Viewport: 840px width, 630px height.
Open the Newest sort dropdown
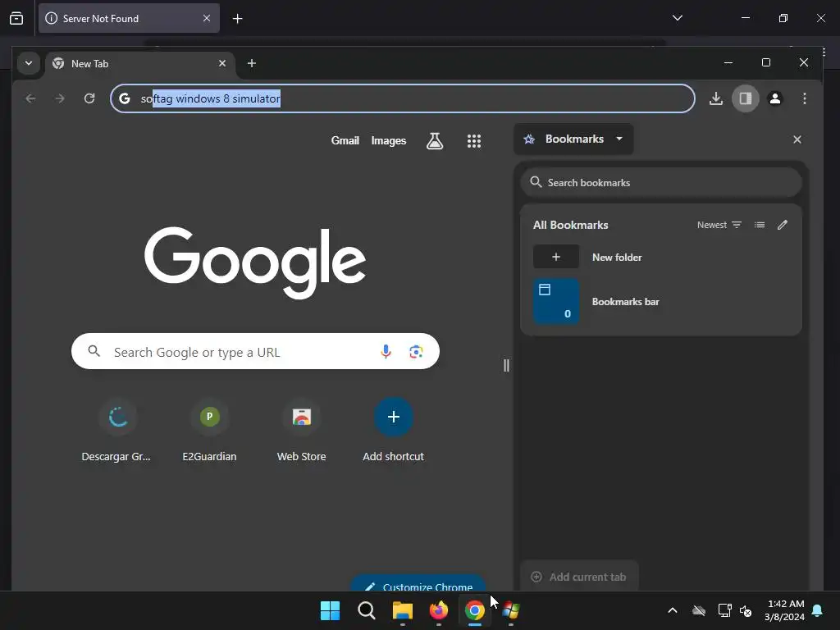point(719,225)
